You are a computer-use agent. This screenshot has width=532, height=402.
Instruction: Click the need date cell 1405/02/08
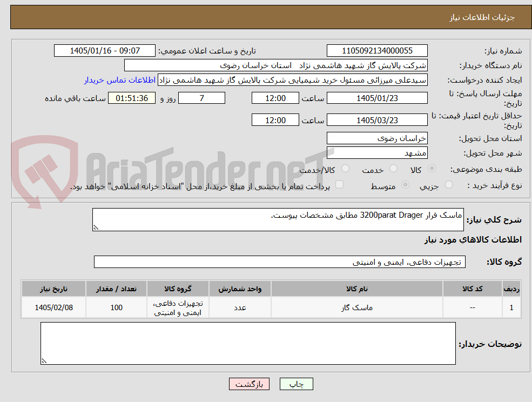(53, 307)
